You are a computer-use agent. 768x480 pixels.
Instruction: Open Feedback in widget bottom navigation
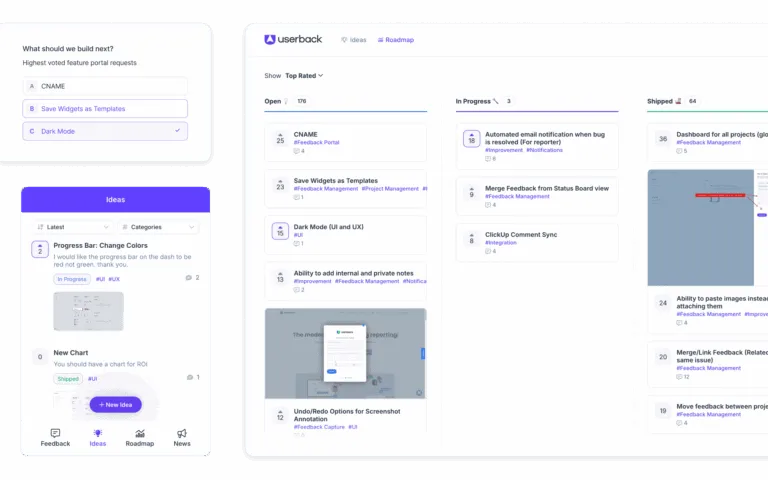[x=55, y=437]
